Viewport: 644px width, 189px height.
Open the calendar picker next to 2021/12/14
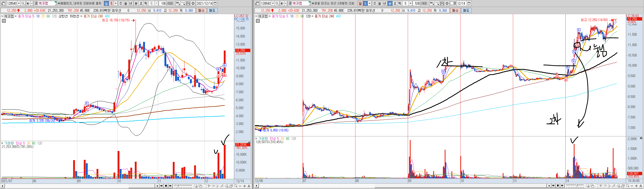(x=215, y=3)
